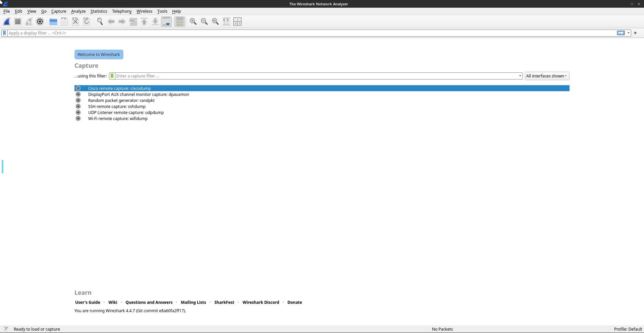The height and width of the screenshot is (333, 644).
Task: Toggle auto scroll during live capture
Action: click(166, 22)
